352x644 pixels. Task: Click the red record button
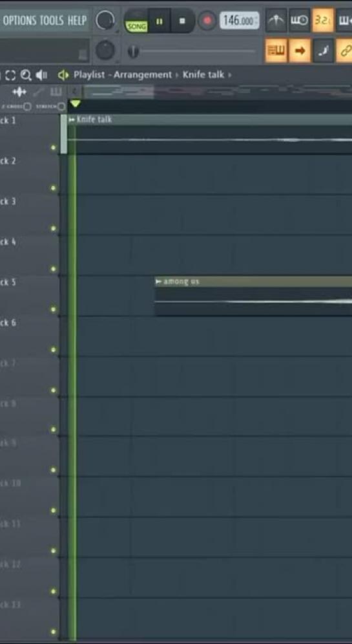[207, 20]
